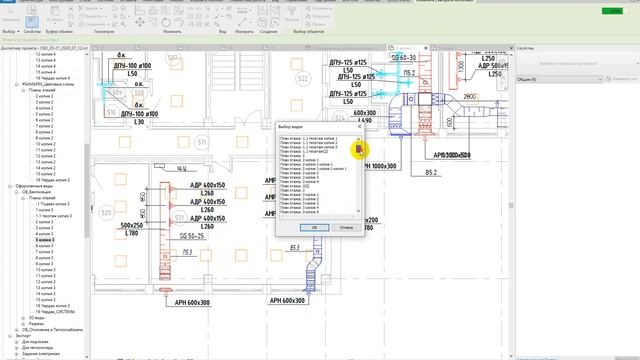Expand the Задание электрикам node
640x360 pixels.
click(17, 354)
